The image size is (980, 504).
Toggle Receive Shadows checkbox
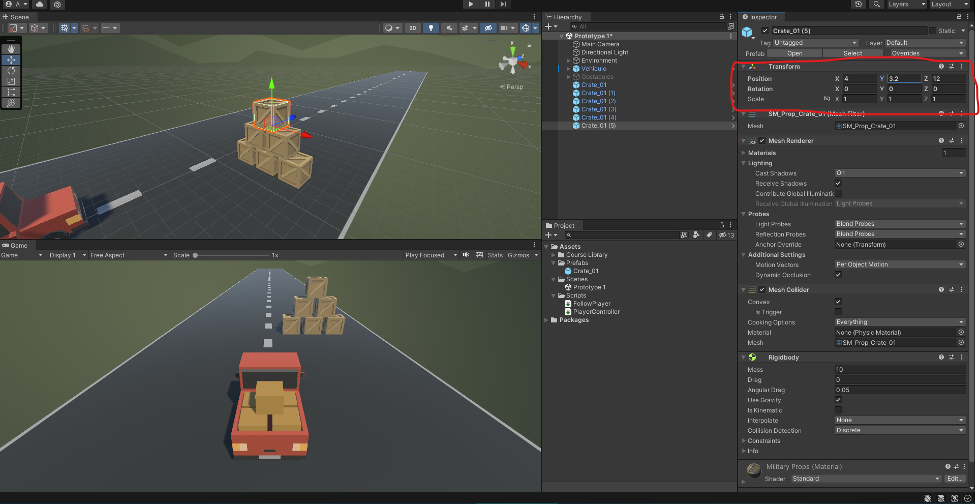838,183
